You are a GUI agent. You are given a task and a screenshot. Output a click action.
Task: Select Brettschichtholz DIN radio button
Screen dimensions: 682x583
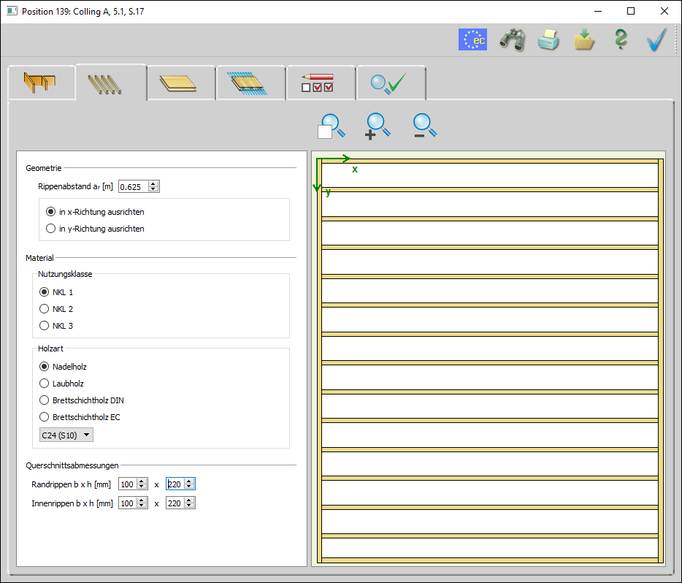coord(44,400)
